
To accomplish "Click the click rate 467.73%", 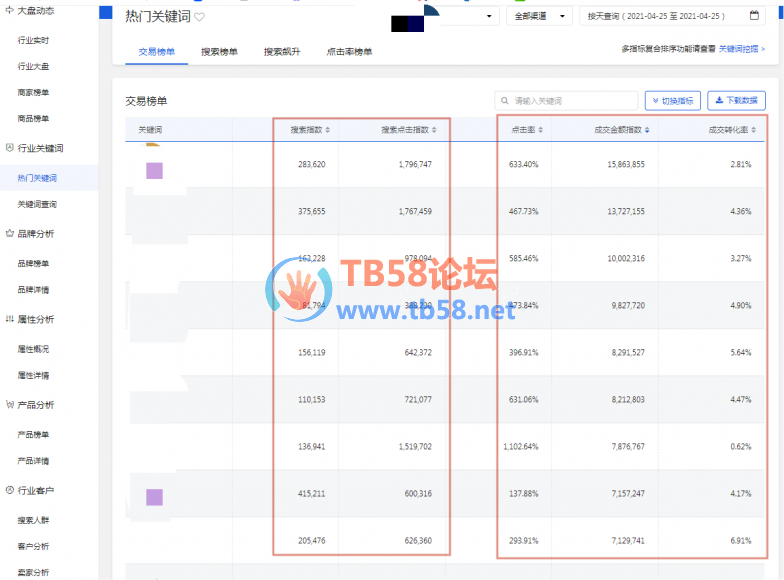I will click(524, 211).
